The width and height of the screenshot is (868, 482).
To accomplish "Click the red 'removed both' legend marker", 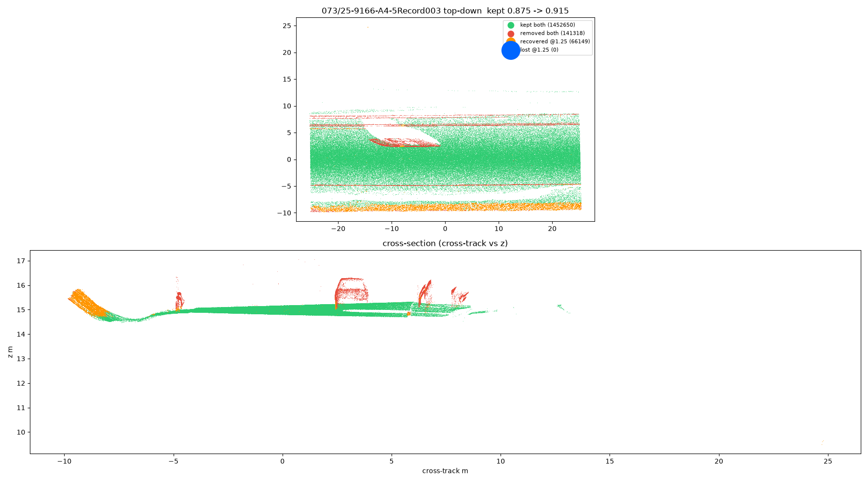I will pos(511,34).
